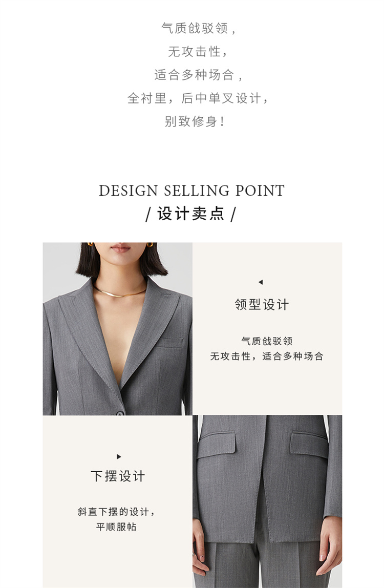Screen dimensions: 384x588
Task: Click the 气质戗驳领 top text line
Action: coord(198,28)
